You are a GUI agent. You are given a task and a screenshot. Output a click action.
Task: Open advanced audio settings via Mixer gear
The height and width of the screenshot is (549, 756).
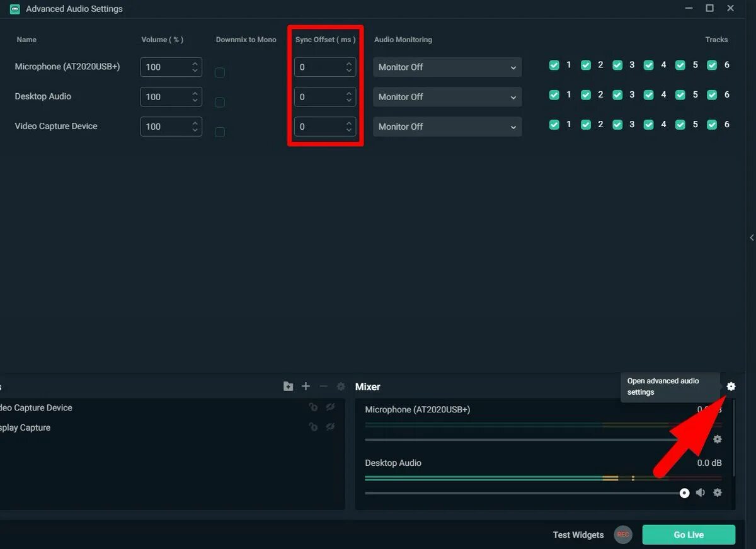pos(731,387)
